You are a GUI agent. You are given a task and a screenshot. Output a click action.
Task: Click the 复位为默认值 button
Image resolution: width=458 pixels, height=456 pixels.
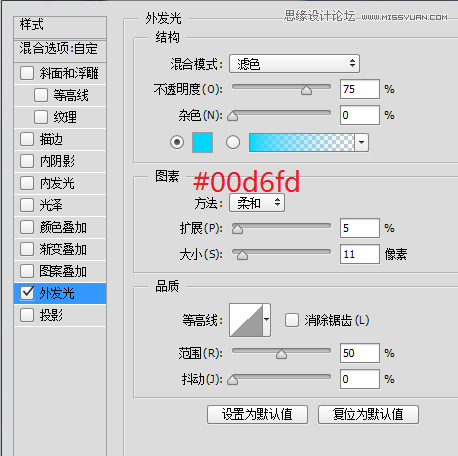pyautogui.click(x=368, y=414)
